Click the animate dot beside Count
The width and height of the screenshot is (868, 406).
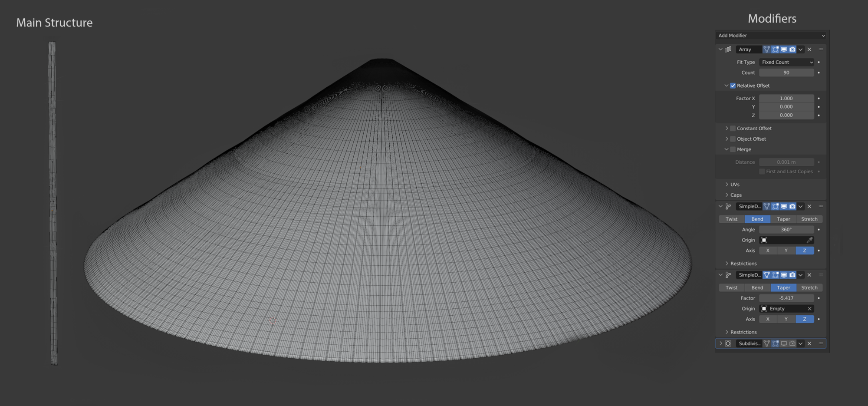pyautogui.click(x=819, y=73)
